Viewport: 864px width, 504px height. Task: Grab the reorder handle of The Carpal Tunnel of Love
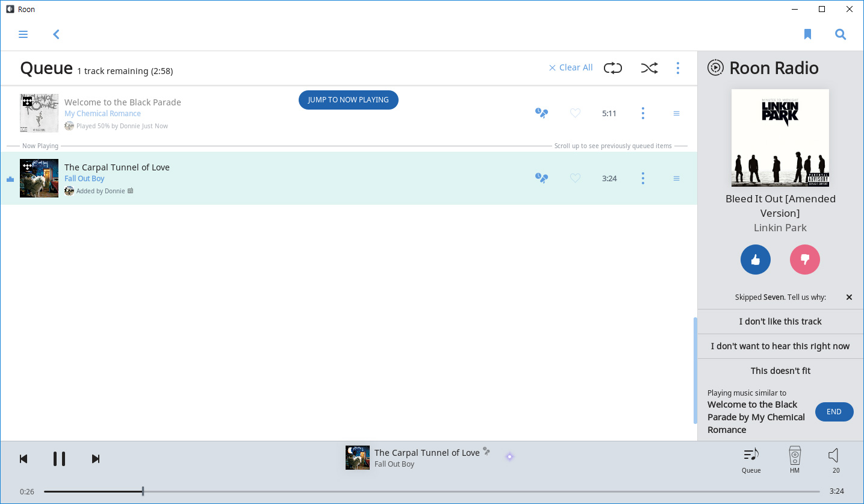676,178
